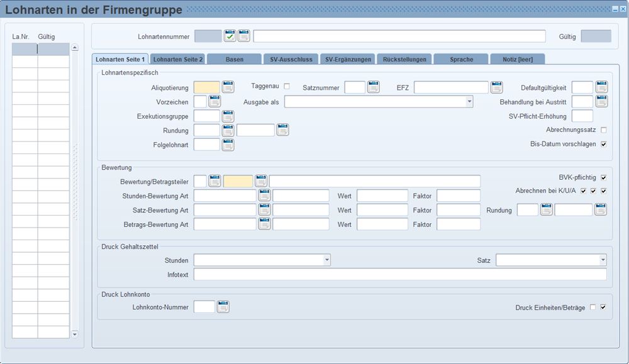The image size is (629, 364).
Task: Open last Rundung lookup icon in Bewertung section
Action: click(601, 209)
